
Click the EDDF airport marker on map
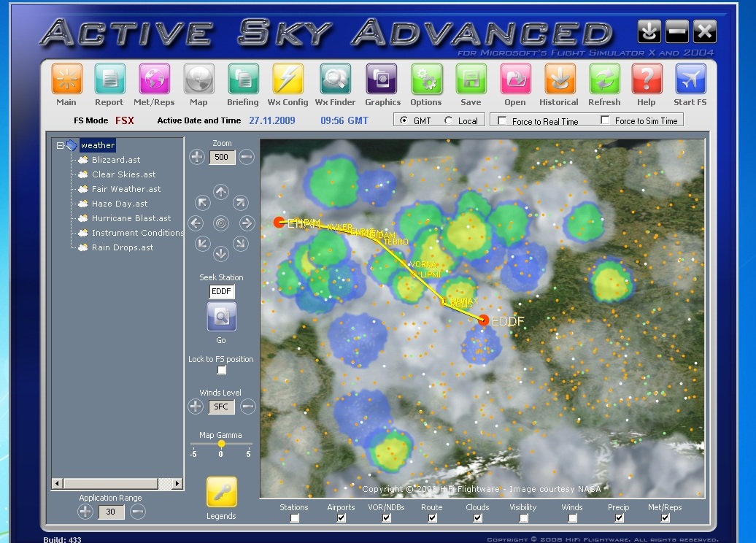(x=483, y=320)
